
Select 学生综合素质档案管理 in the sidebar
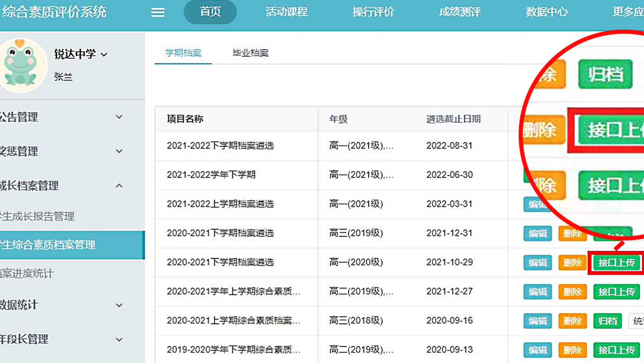72,245
